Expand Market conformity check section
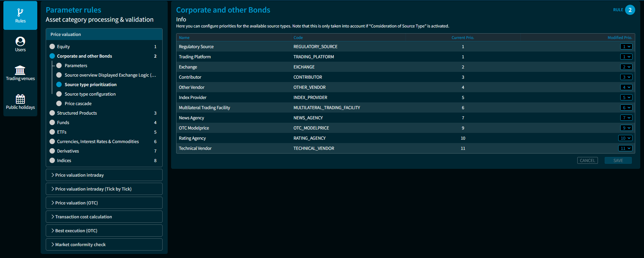The height and width of the screenshot is (258, 644). (x=104, y=244)
